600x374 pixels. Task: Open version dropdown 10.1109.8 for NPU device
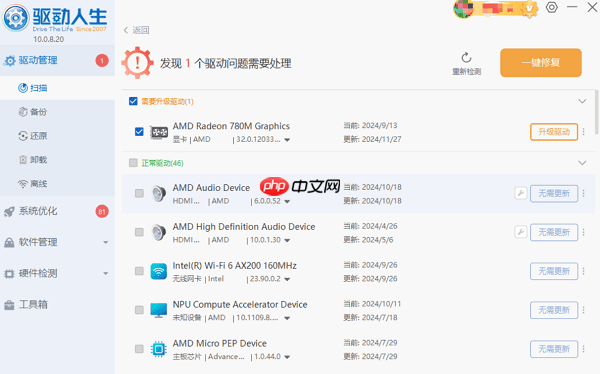[287, 318]
